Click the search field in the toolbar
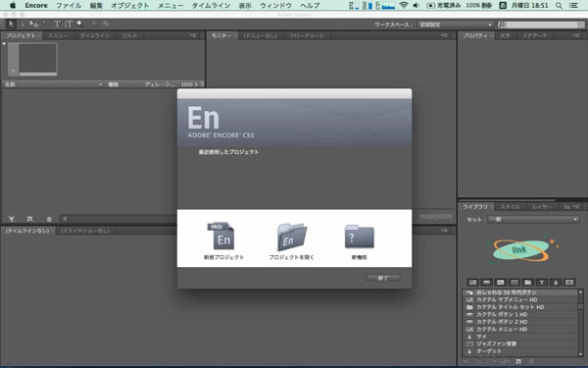The height and width of the screenshot is (368, 588). pyautogui.click(x=541, y=25)
